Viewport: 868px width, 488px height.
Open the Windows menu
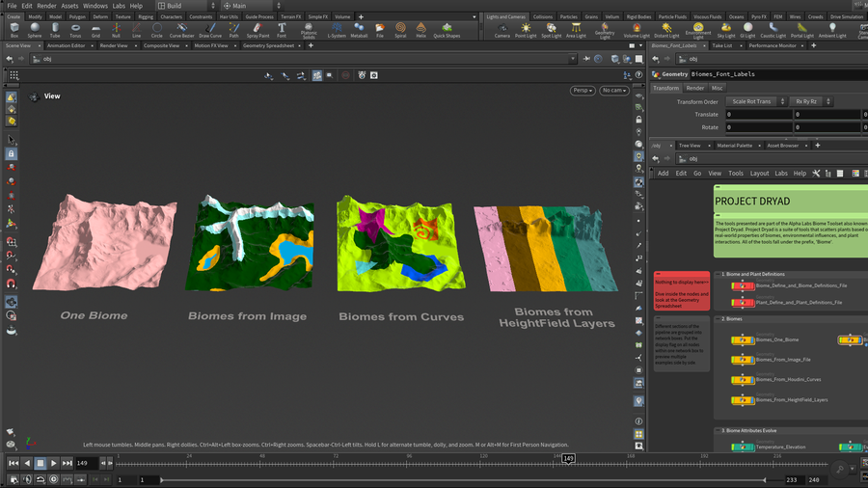[95, 6]
